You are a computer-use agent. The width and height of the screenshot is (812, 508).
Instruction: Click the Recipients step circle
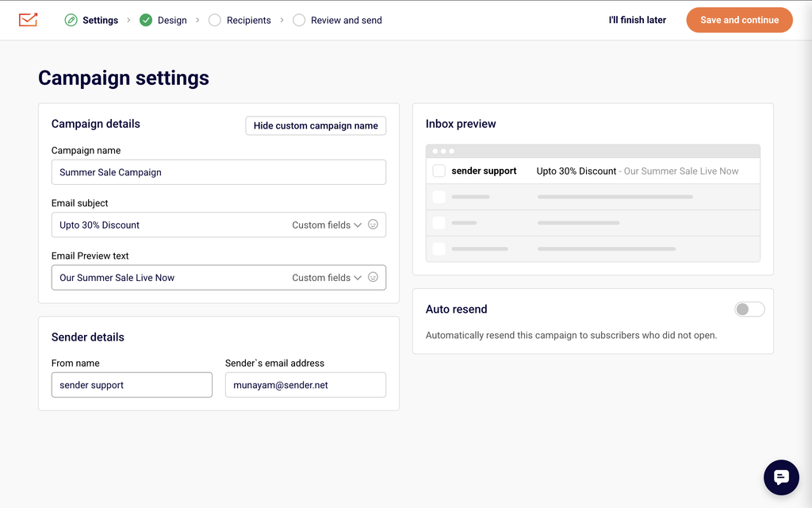(x=214, y=20)
